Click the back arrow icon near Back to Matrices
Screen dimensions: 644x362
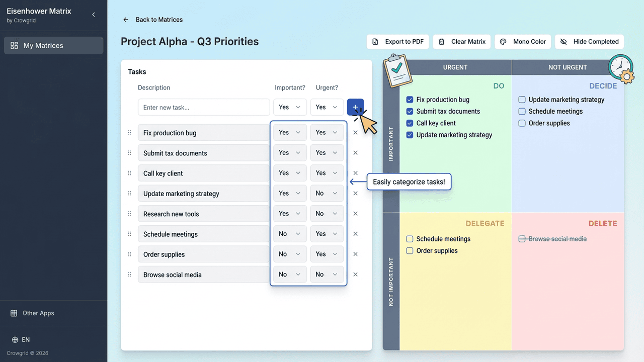(126, 20)
